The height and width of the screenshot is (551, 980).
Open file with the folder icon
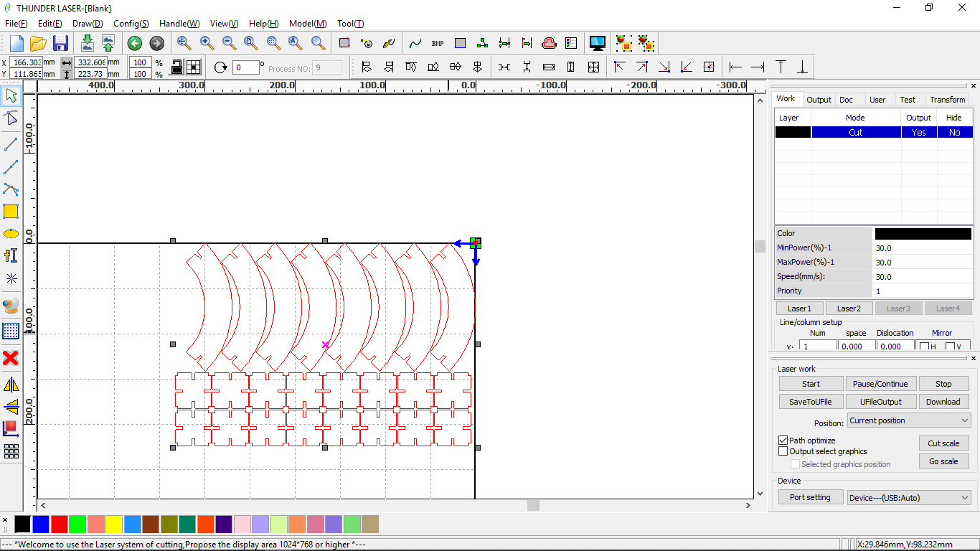(x=38, y=43)
